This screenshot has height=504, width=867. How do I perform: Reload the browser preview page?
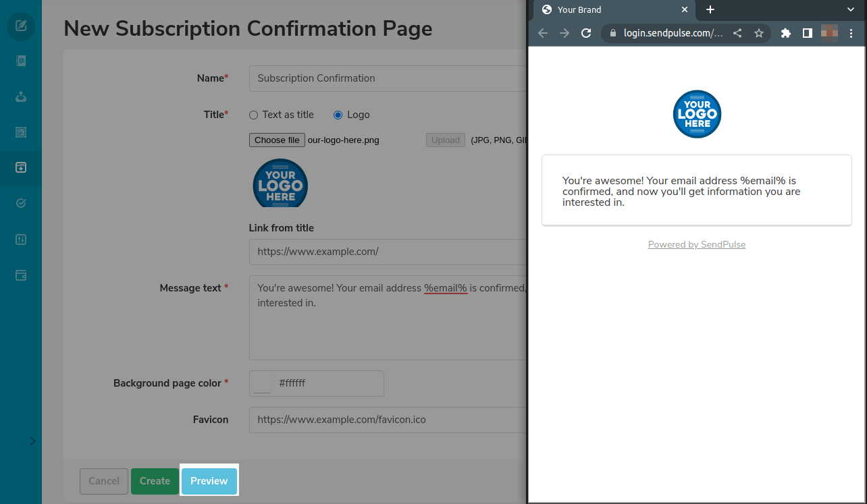coord(586,33)
